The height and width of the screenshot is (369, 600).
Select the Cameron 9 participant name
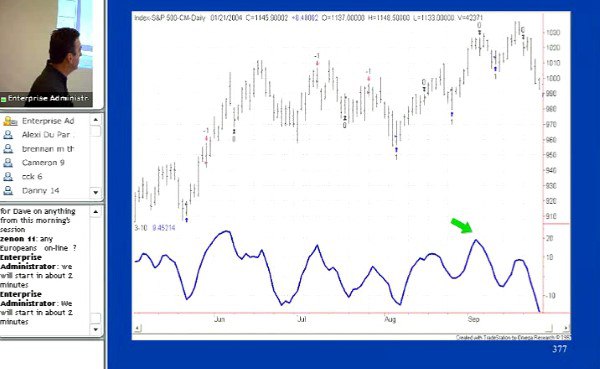(x=43, y=163)
